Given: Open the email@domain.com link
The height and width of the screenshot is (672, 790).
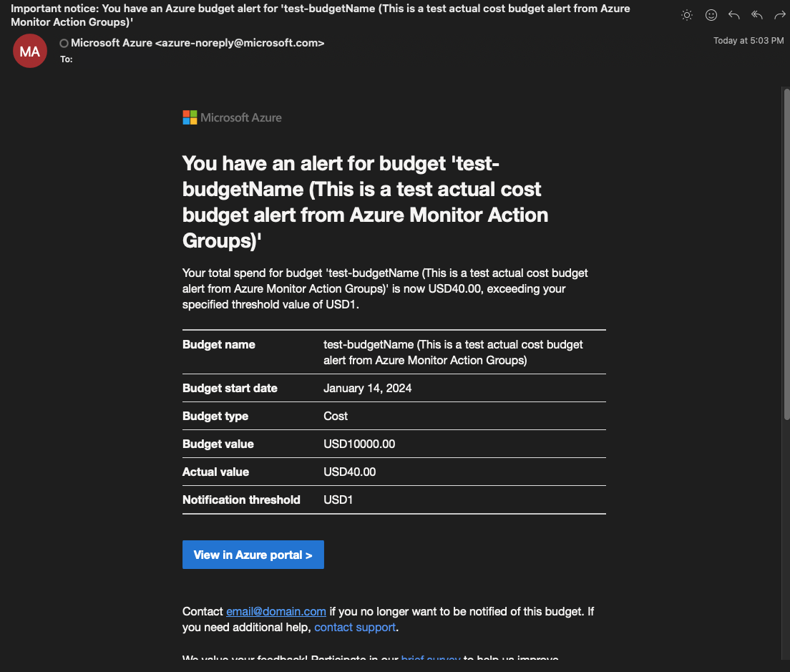Looking at the screenshot, I should click(x=276, y=612).
